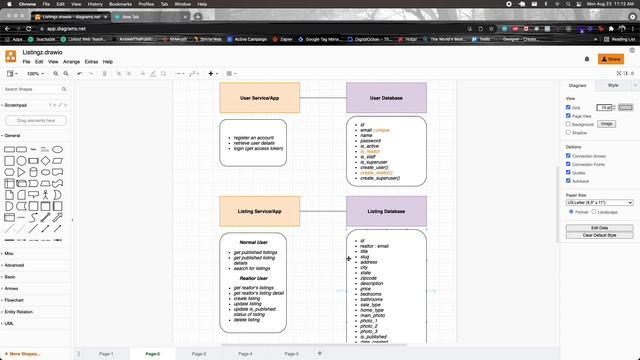Toggle the Grid checkbox
The width and height of the screenshot is (640, 360).
click(x=568, y=107)
